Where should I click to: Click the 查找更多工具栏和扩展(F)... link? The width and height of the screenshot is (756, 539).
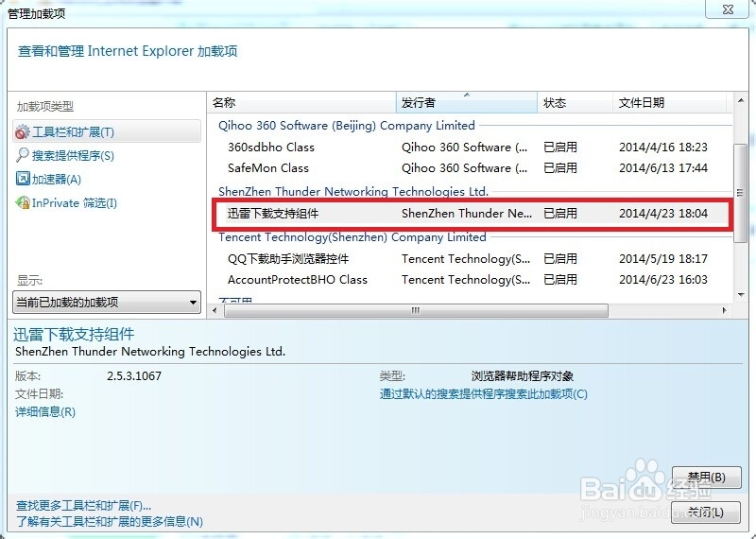pos(83,506)
